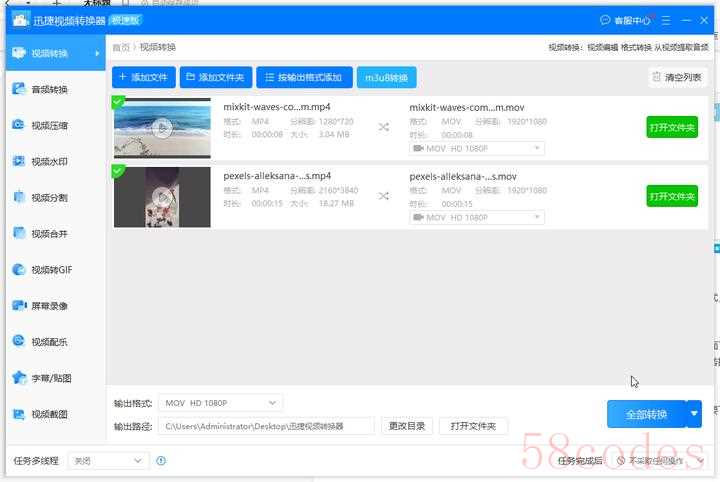The width and height of the screenshot is (720, 482).
Task: Open the hamburger menu in title bar
Action: 666,21
